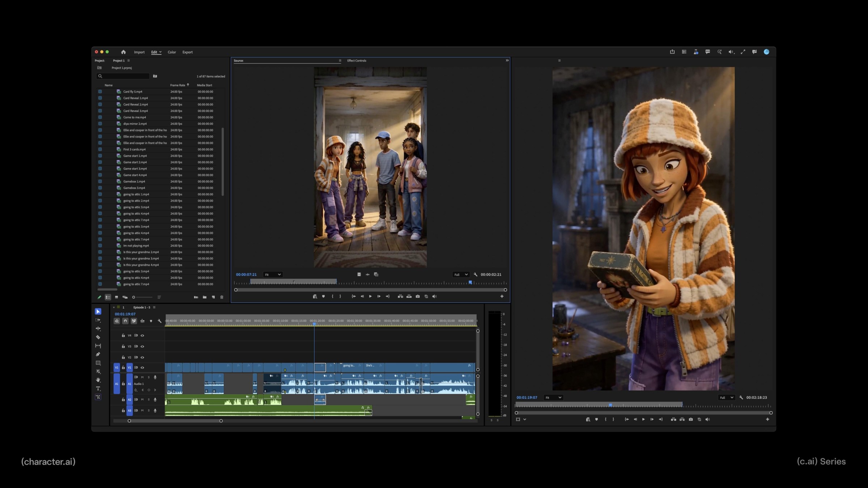Select the Selection arrow tool
The height and width of the screenshot is (488, 868).
(x=98, y=311)
